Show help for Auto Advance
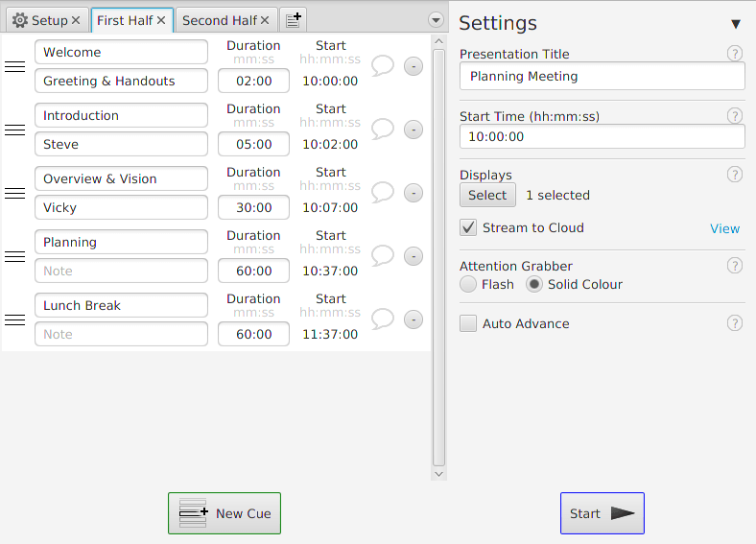The width and height of the screenshot is (756, 544). [735, 323]
